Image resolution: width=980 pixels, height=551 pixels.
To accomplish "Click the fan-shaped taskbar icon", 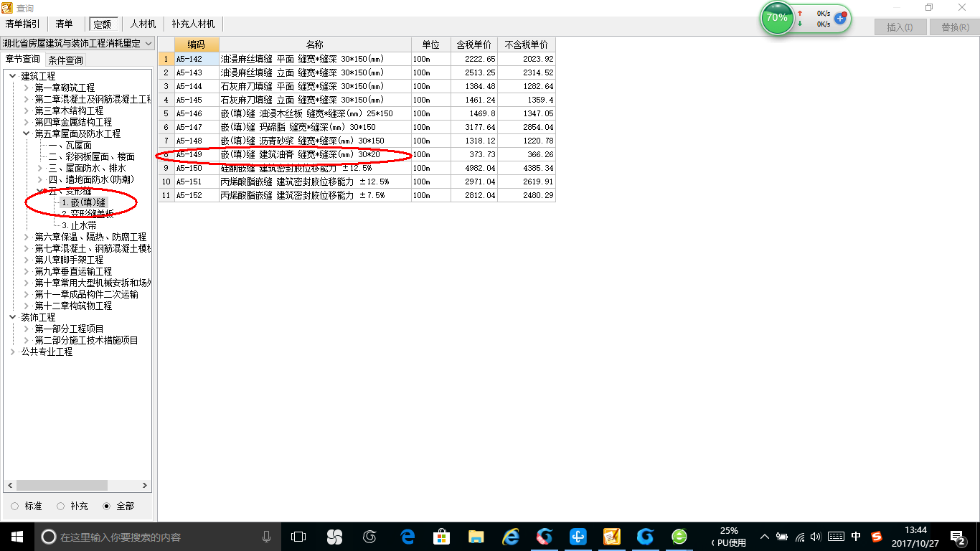I will tap(334, 537).
